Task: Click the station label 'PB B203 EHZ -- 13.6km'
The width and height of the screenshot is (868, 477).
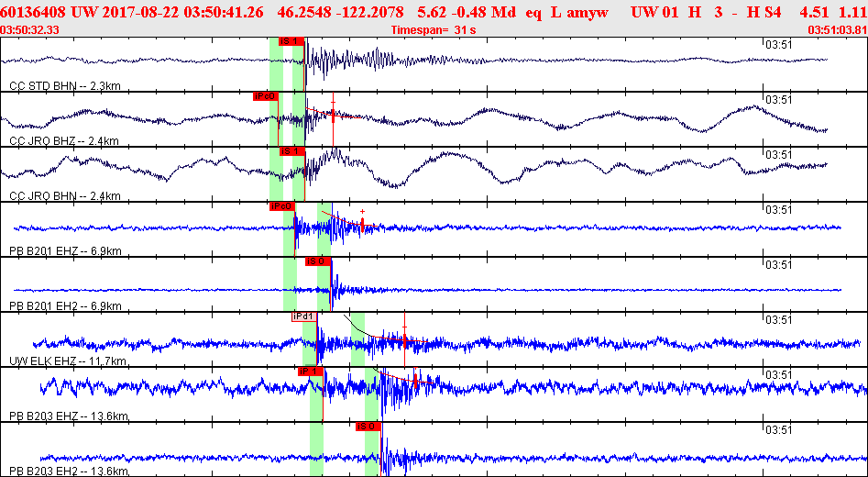Action: click(68, 416)
